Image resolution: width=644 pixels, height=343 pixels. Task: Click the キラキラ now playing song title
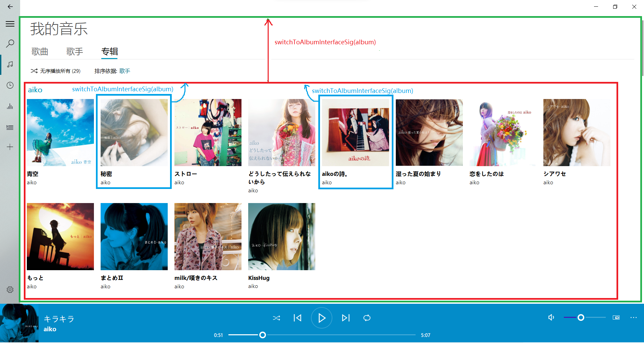point(59,319)
